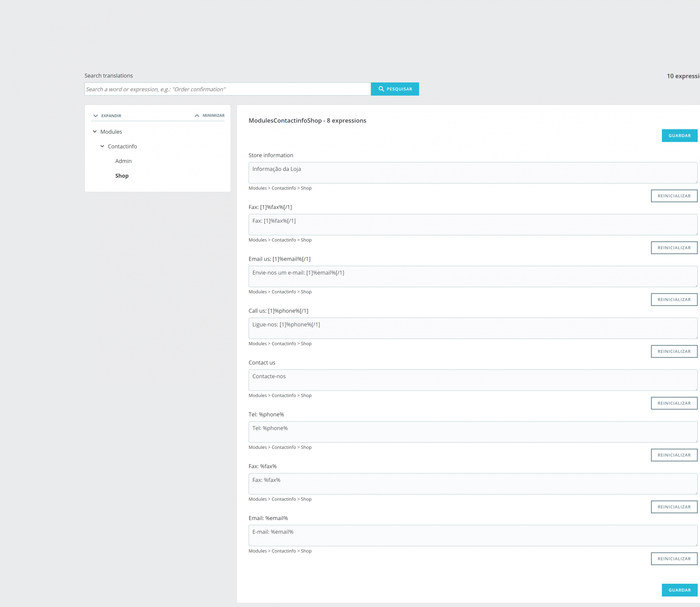Click the search translations input field
The width and height of the screenshot is (700, 607).
tap(227, 89)
